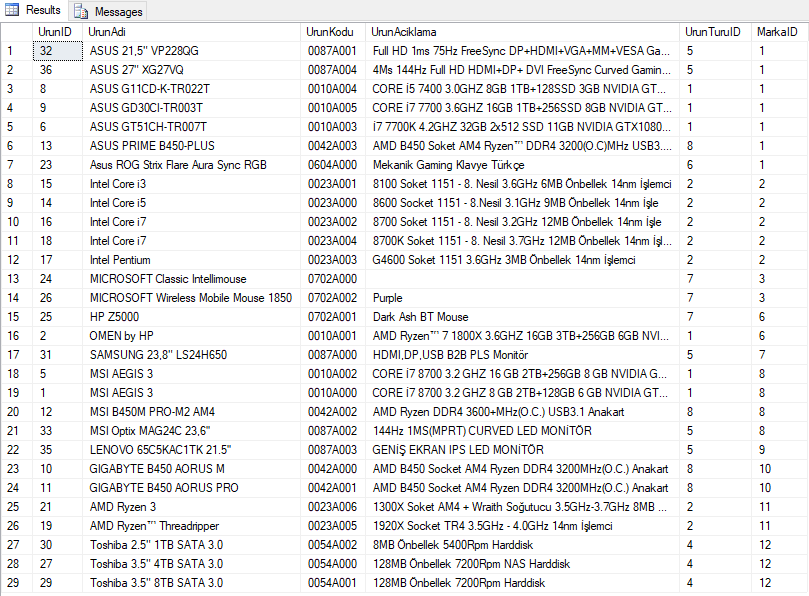Click 1920X Socket TR4 description cell
The image size is (809, 596).
click(522, 526)
